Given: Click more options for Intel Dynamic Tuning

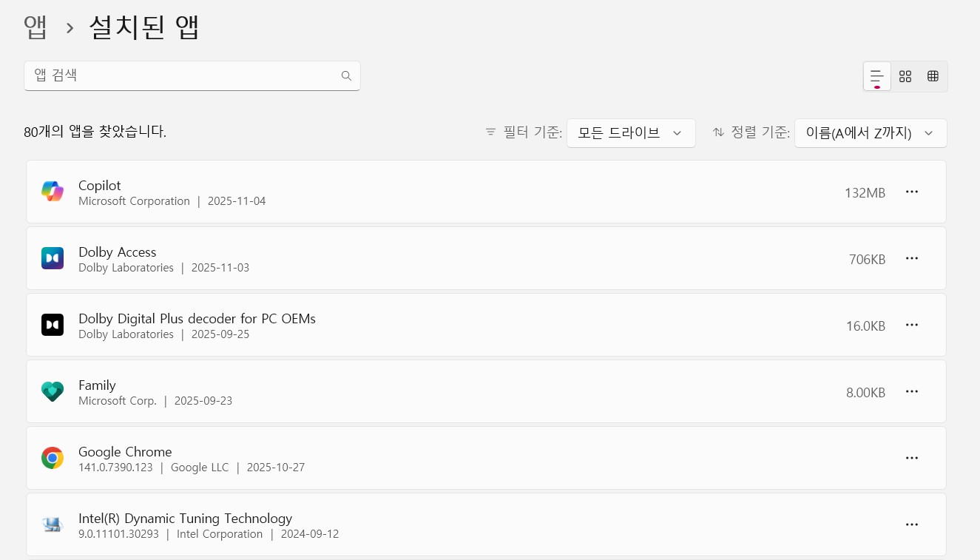Looking at the screenshot, I should coord(911,524).
